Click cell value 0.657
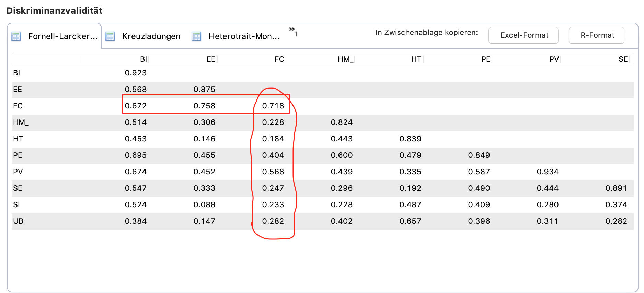Screen dimensions: 644x293 (x=410, y=221)
